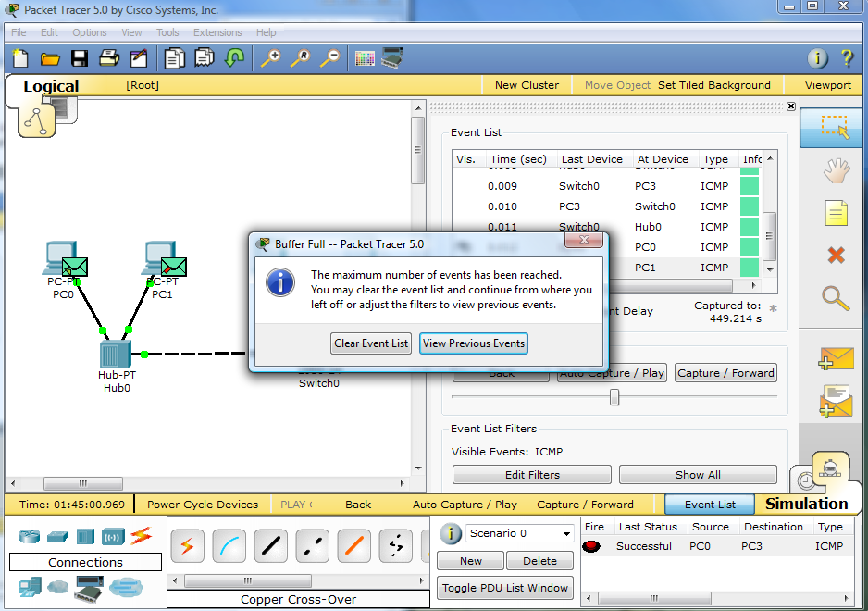The image size is (868, 611).
Task: Open the Extensions menu
Action: (x=217, y=32)
